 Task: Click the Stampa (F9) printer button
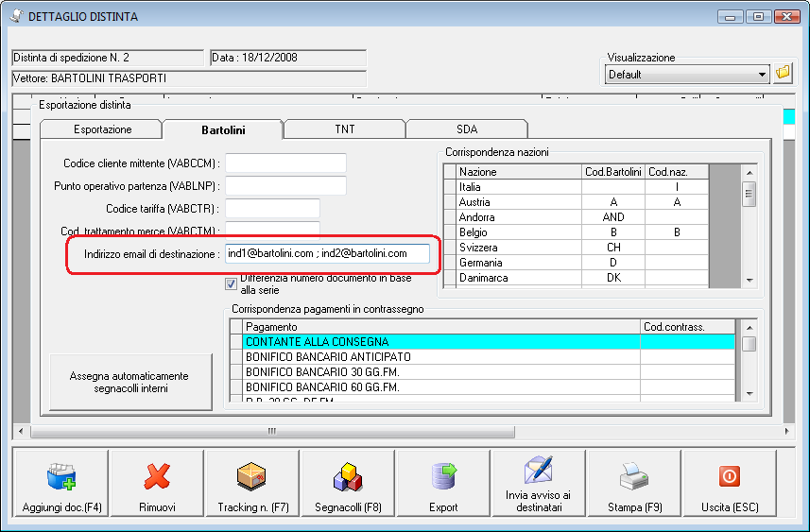click(634, 483)
